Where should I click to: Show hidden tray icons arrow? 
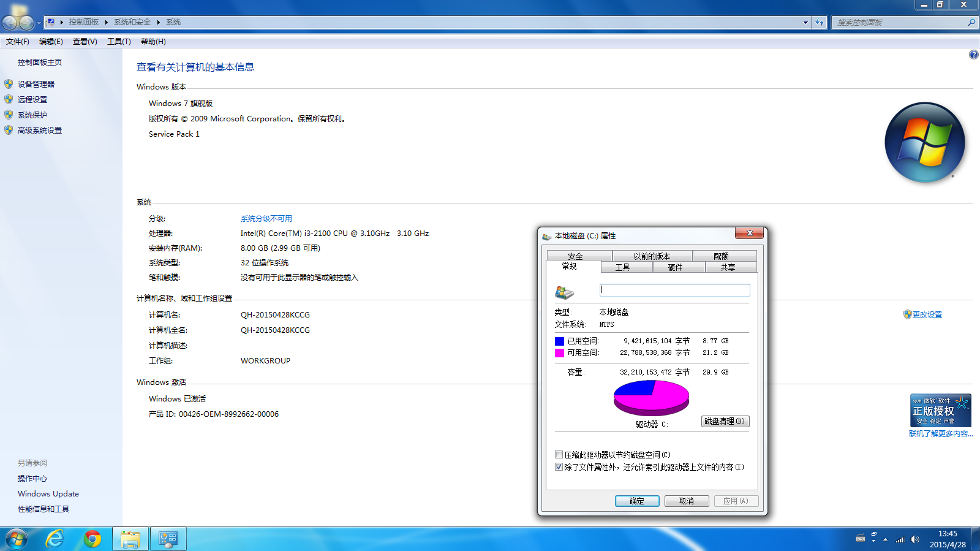click(x=885, y=539)
